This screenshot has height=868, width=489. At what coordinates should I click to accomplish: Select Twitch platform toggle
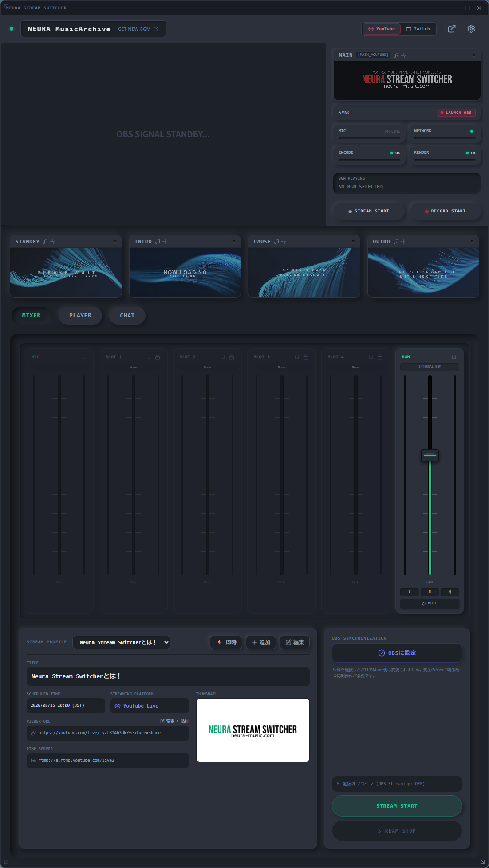coord(418,29)
